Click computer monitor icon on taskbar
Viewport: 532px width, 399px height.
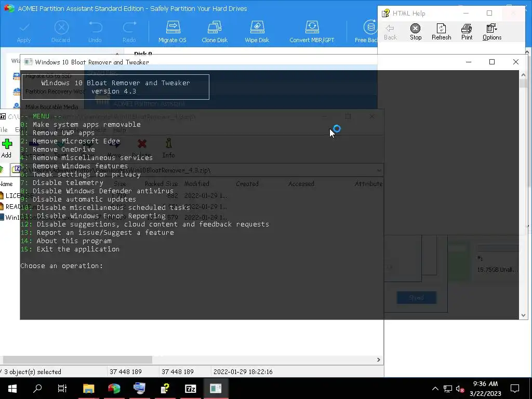pos(139,388)
